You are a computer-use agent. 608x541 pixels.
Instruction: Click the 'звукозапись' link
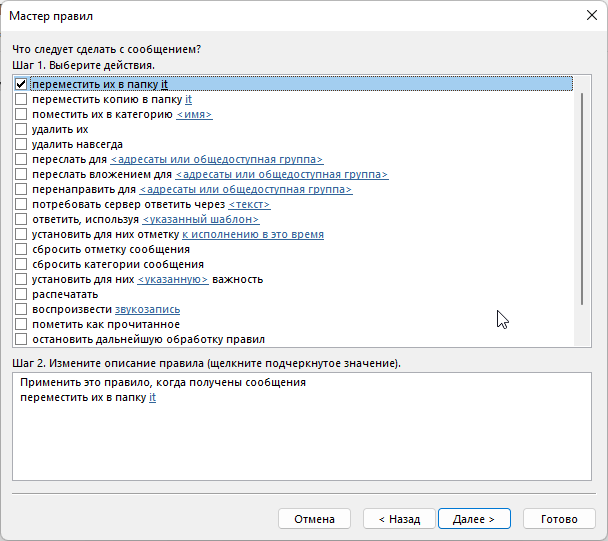(147, 310)
